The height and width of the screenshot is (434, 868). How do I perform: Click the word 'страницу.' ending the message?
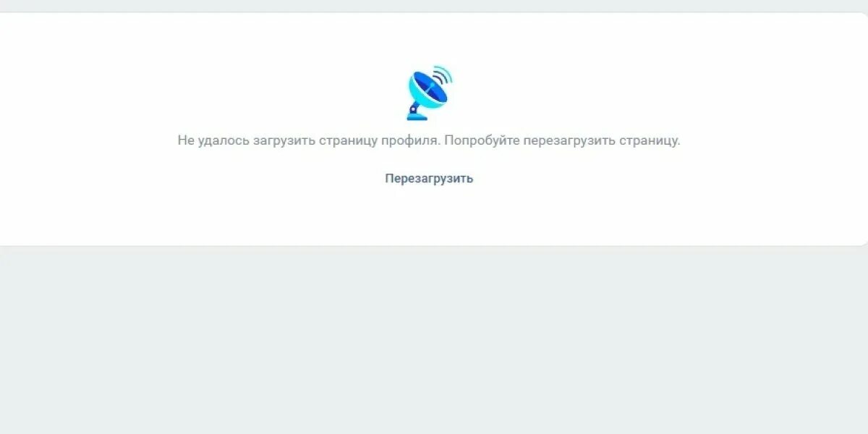coord(650,140)
